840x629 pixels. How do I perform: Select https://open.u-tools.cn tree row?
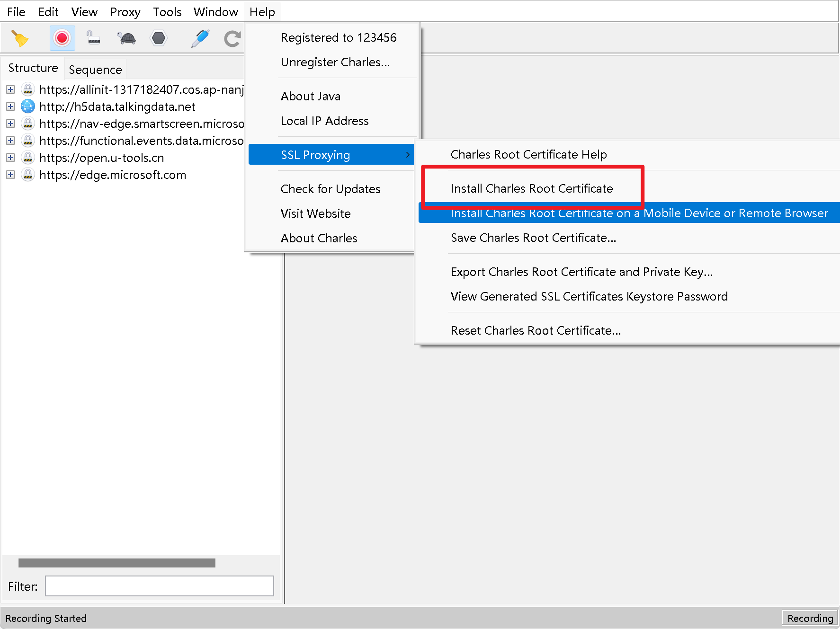pyautogui.click(x=102, y=158)
